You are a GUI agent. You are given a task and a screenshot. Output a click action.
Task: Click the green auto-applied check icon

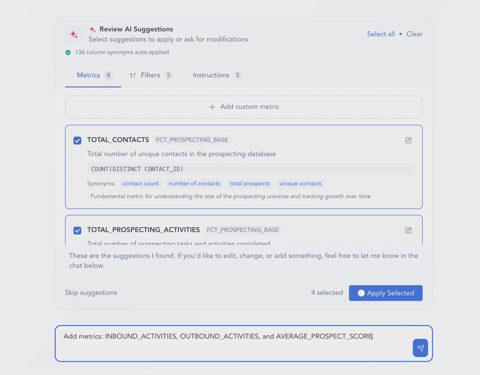pyautogui.click(x=68, y=52)
